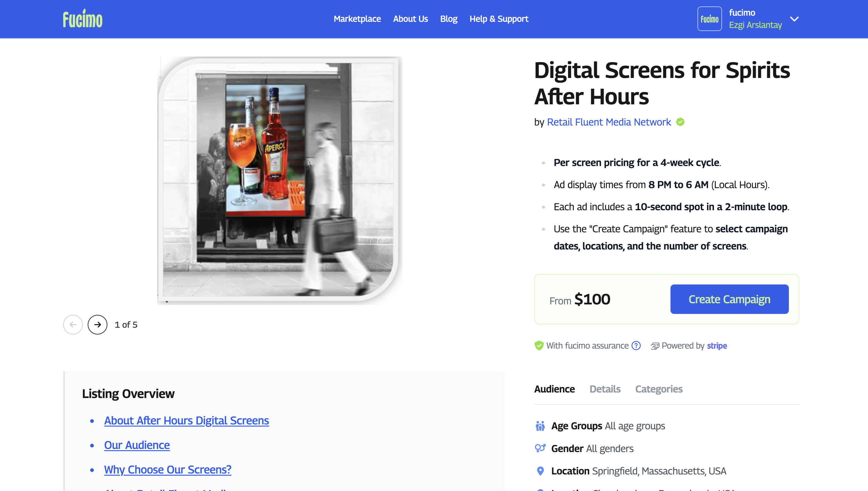Open the Marketplace menu item
Screen dimensions: 868x491
pos(357,19)
